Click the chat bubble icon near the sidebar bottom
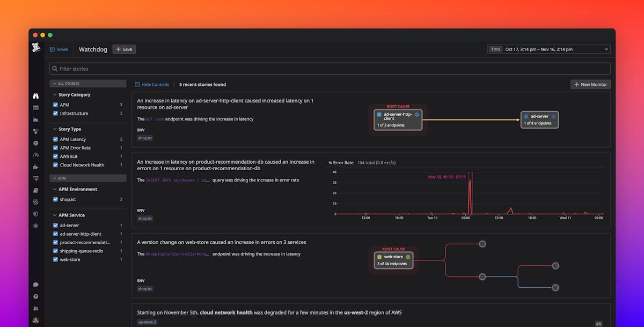The height and width of the screenshot is (327, 644). (x=35, y=284)
